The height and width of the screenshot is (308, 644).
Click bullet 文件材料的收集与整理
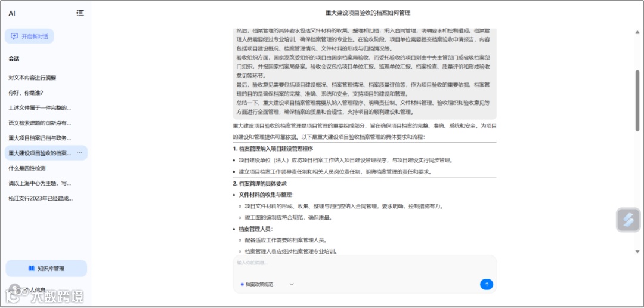pos(267,195)
